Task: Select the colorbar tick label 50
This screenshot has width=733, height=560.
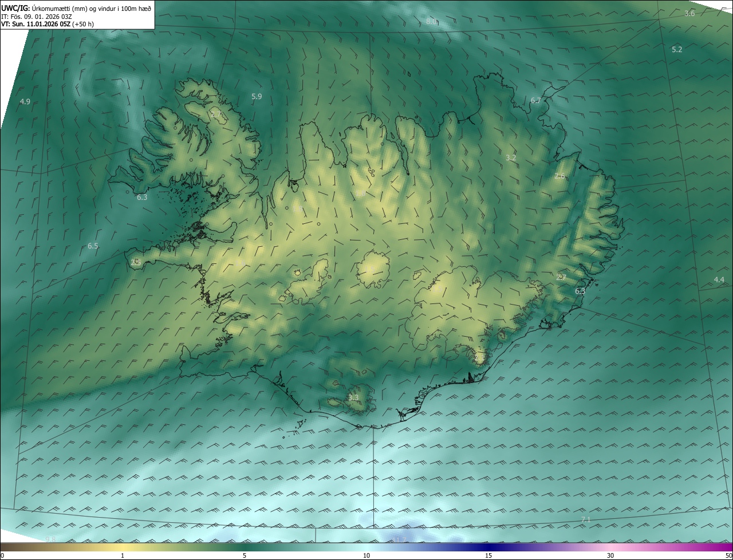Action: pos(728,555)
